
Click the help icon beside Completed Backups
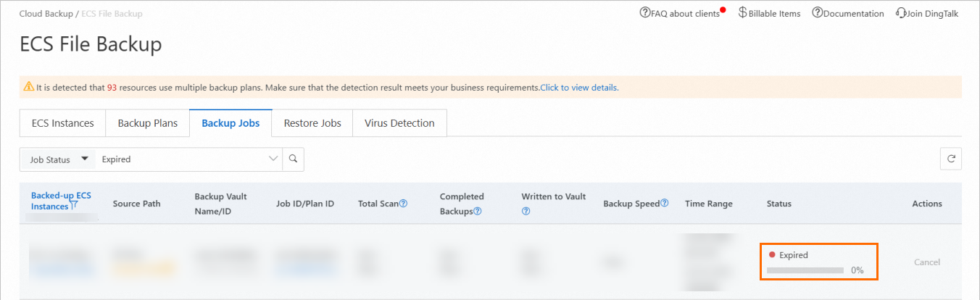478,211
